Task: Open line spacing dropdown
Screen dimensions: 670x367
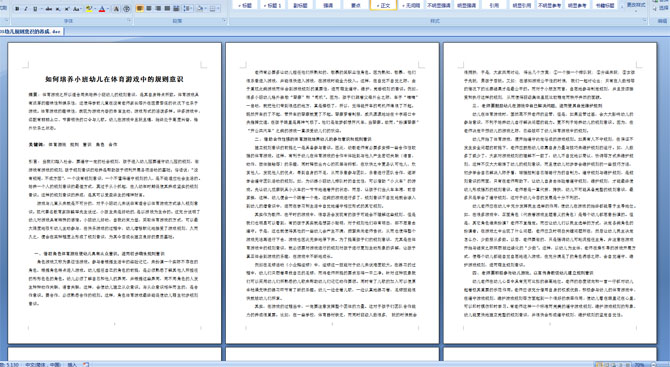Action: click(x=188, y=9)
